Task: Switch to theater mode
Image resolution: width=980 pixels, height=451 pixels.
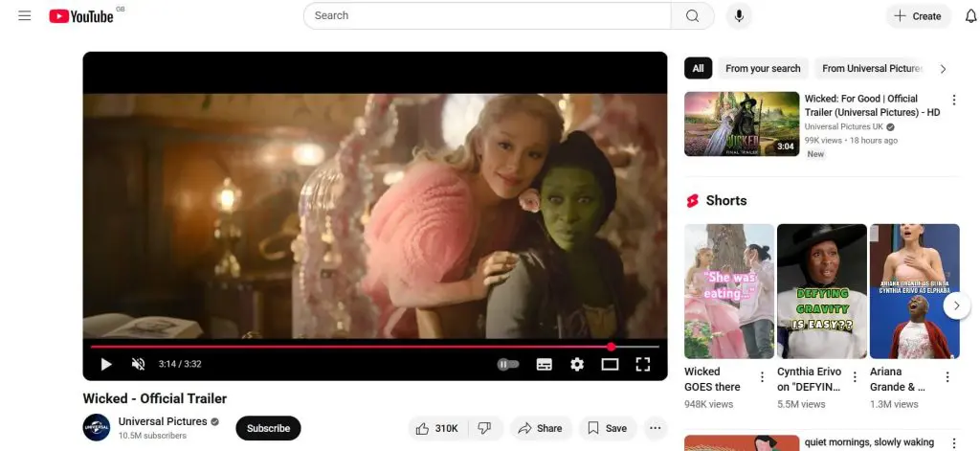Action: click(610, 364)
